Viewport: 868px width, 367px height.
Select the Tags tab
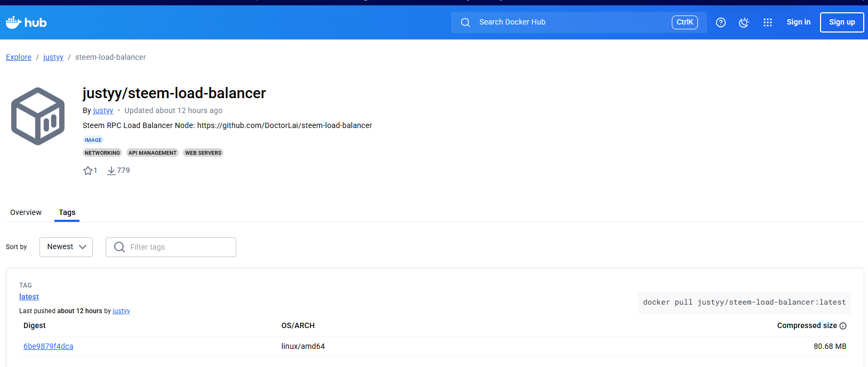click(67, 212)
